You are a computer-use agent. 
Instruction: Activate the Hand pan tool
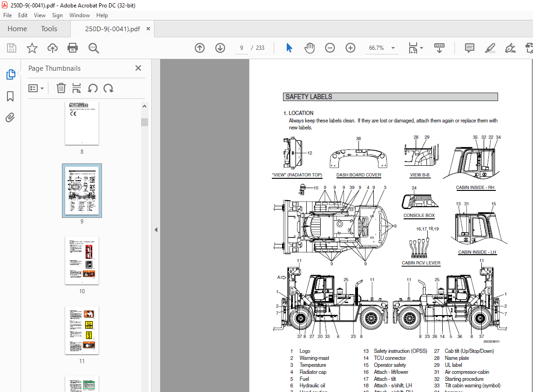point(310,48)
